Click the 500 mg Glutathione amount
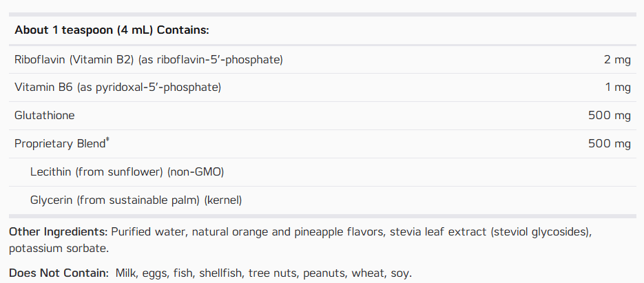The height and width of the screenshot is (283, 644). tap(609, 116)
